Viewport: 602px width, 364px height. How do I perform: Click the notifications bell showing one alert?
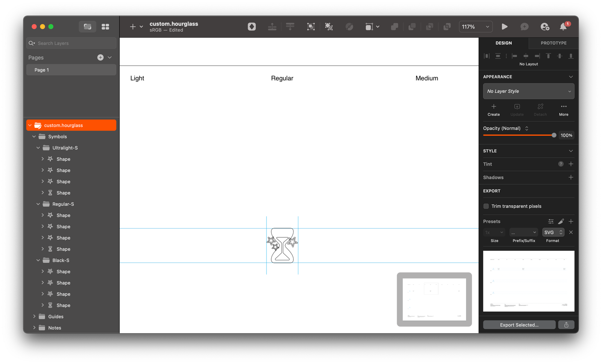tap(563, 27)
